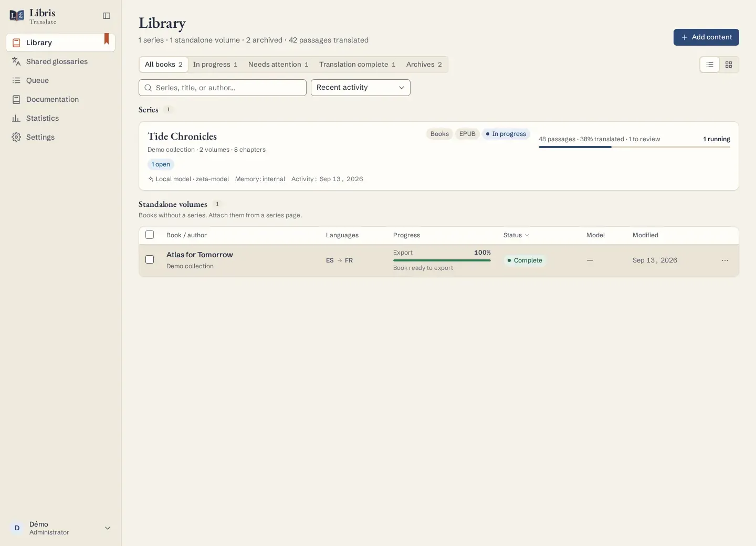Switch to list view
Viewport: 756px width, 546px height.
tap(710, 65)
